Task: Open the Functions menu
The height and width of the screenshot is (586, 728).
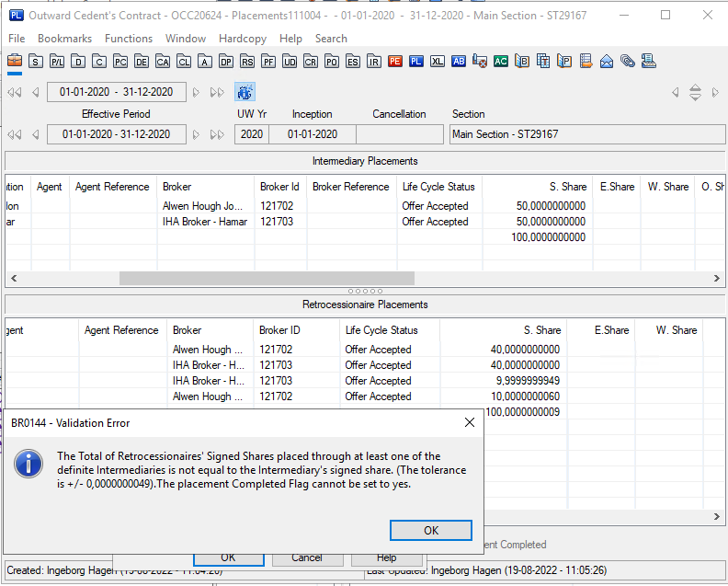Action: point(129,39)
